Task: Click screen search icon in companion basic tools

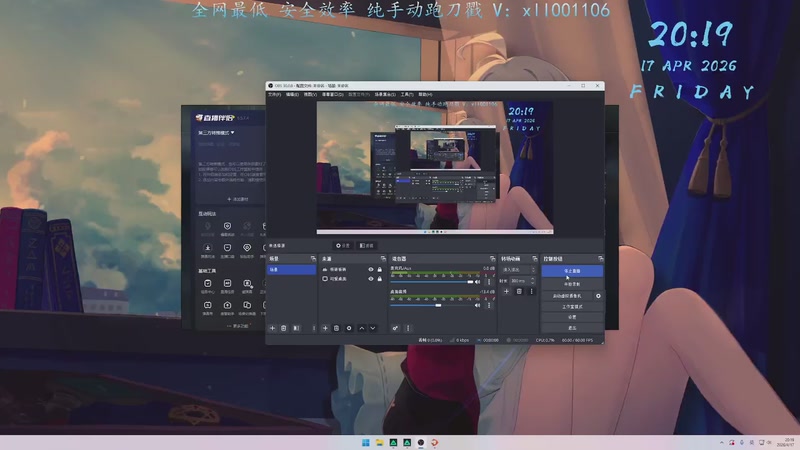Action: 247,284
